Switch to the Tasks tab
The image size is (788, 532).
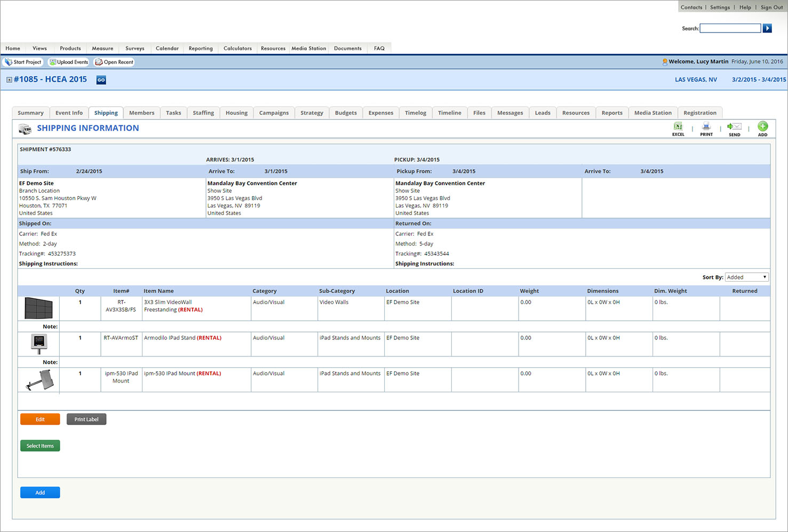173,113
